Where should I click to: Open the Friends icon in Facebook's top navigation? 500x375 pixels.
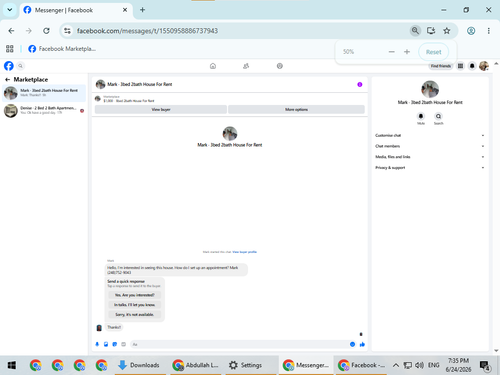(246, 66)
